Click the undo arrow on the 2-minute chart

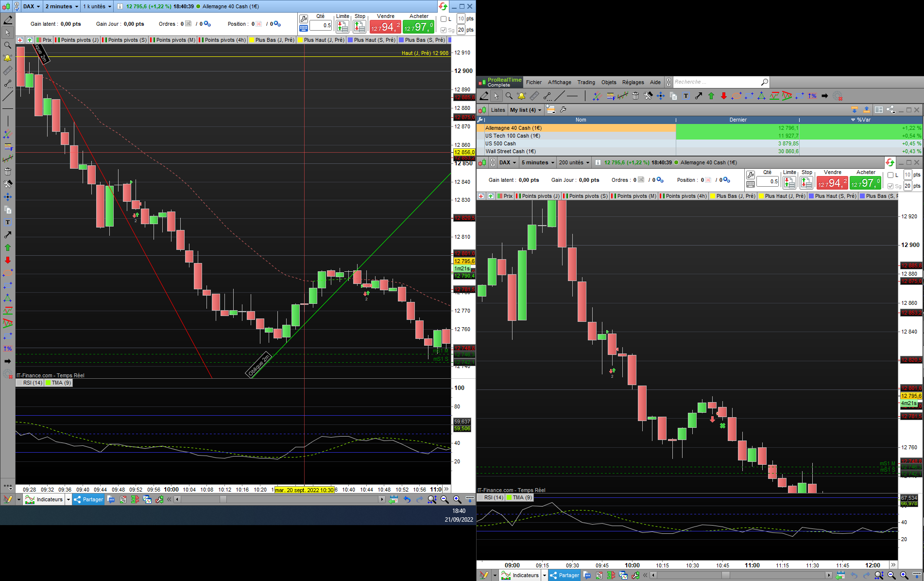407,499
